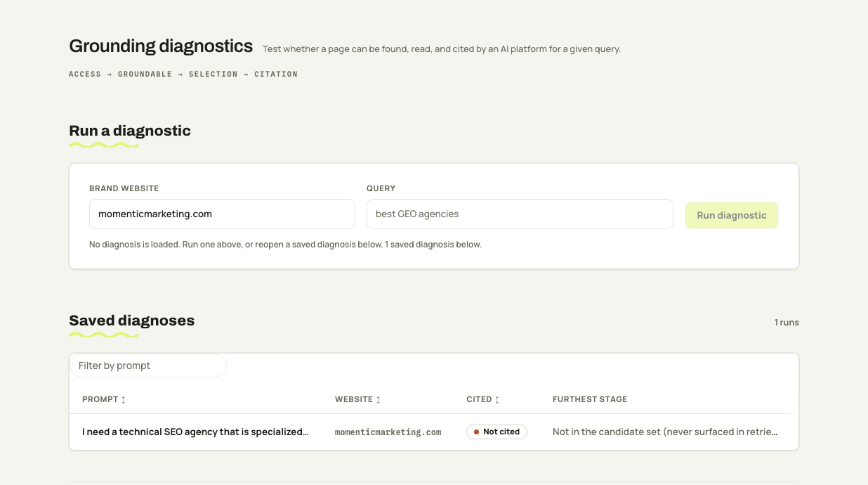
Task: Click the Brand Website input field
Action: pos(222,214)
